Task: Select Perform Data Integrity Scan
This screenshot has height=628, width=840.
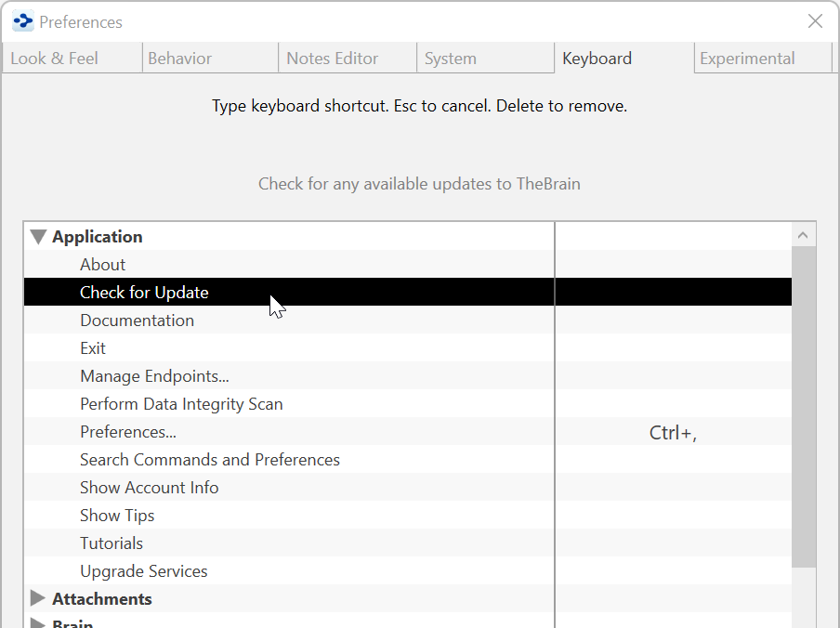Action: (x=181, y=404)
